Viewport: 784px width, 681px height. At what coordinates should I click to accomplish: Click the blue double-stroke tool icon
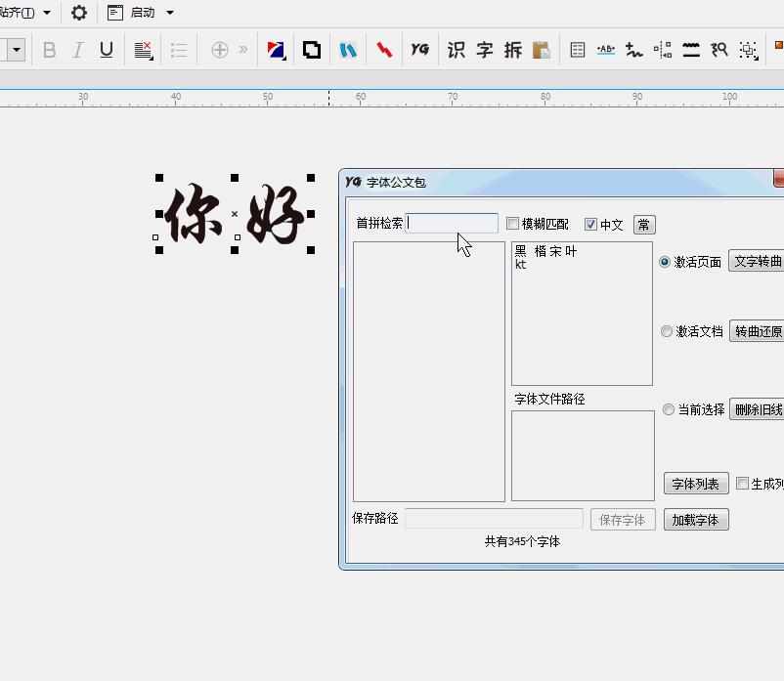click(350, 49)
